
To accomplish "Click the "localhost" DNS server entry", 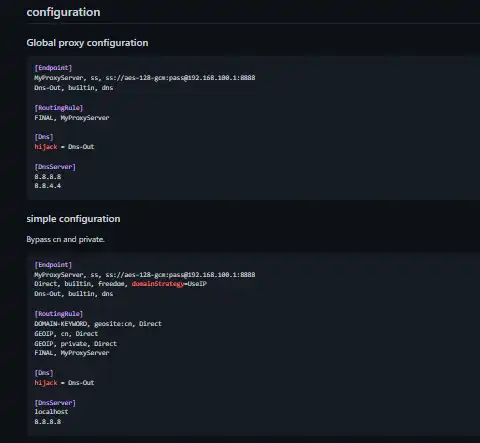I will pyautogui.click(x=51, y=412).
